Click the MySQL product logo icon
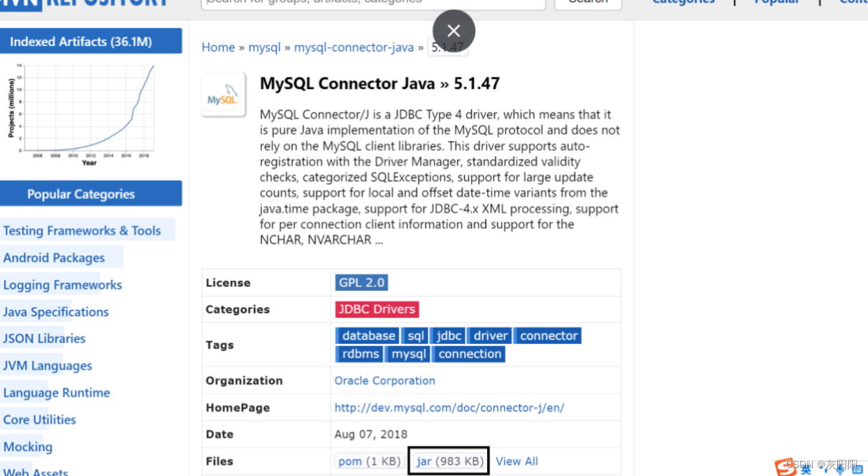868x476 pixels. point(223,94)
